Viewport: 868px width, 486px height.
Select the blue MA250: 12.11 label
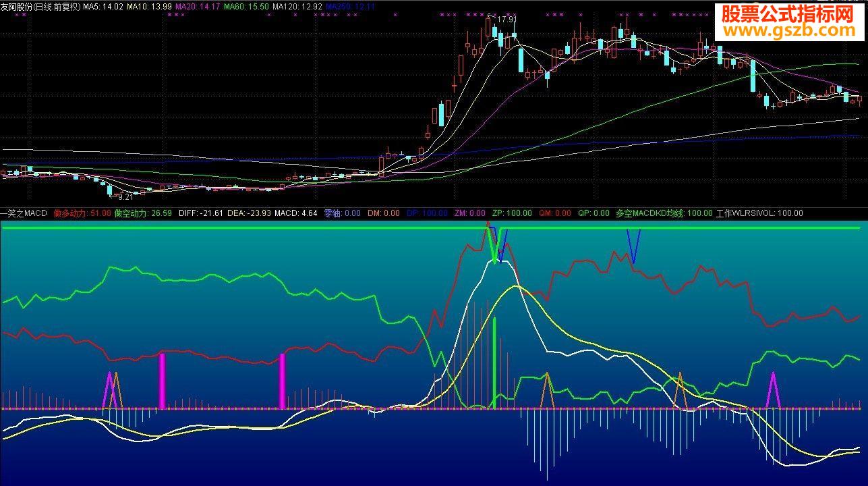pyautogui.click(x=350, y=6)
